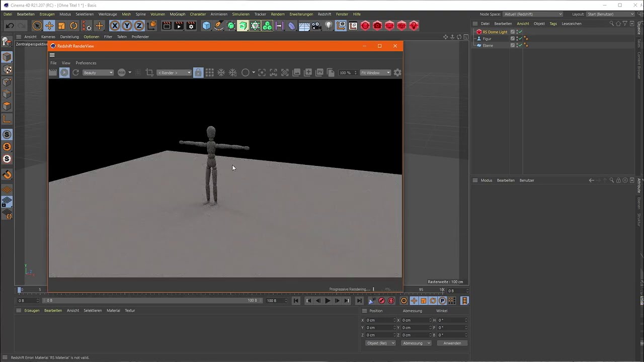Open the Preferences menu in RenderView

point(86,63)
